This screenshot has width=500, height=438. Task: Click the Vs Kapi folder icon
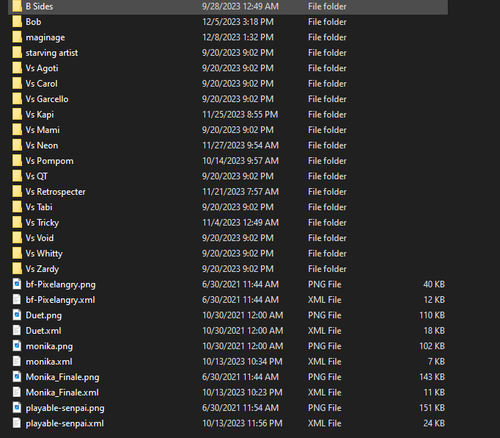coord(17,114)
